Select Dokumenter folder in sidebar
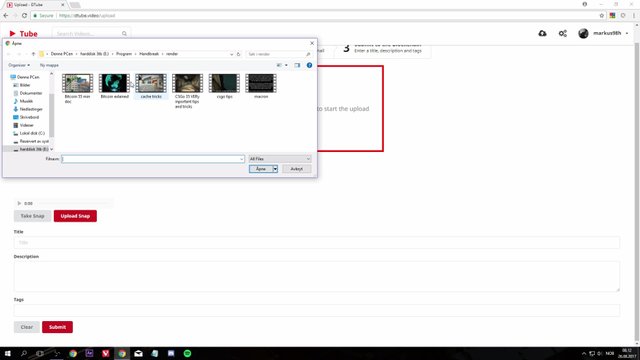Screen dimensions: 640x360 pyautogui.click(x=31, y=93)
